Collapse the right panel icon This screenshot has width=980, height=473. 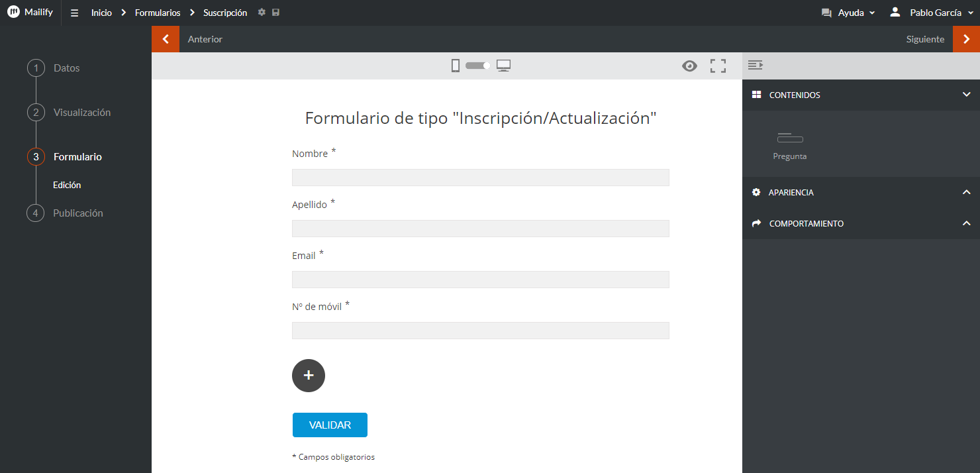(x=756, y=65)
